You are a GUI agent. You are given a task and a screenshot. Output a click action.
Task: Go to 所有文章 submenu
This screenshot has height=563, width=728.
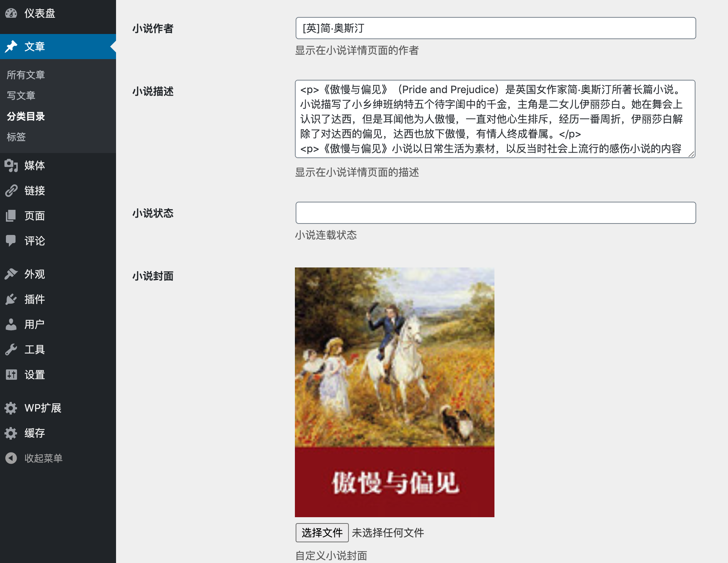[x=26, y=75]
